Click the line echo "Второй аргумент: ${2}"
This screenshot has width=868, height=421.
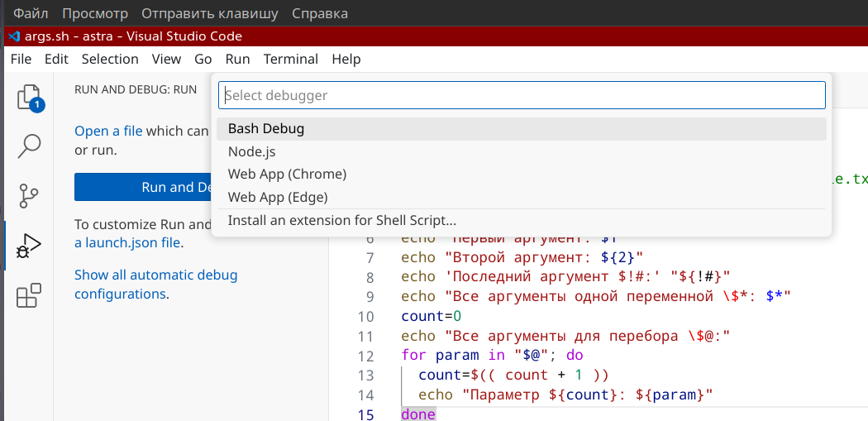click(x=522, y=257)
